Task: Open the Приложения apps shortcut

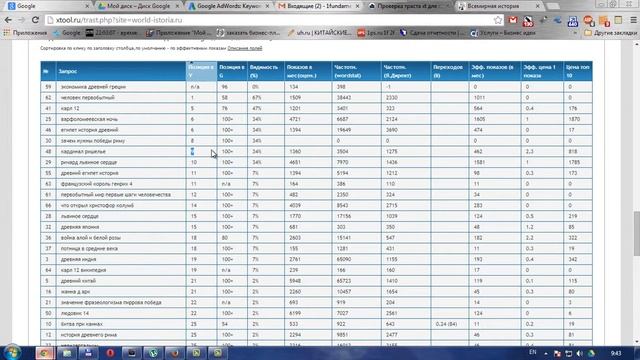Action: click(25, 33)
